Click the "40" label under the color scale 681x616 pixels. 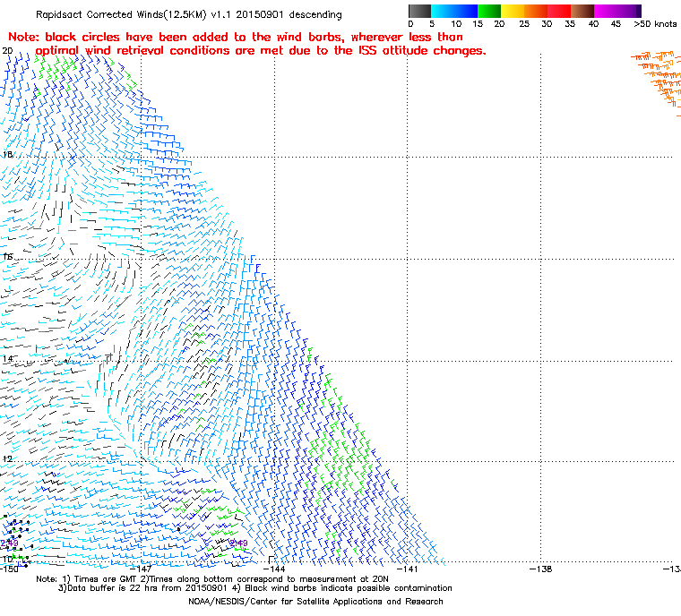(593, 24)
